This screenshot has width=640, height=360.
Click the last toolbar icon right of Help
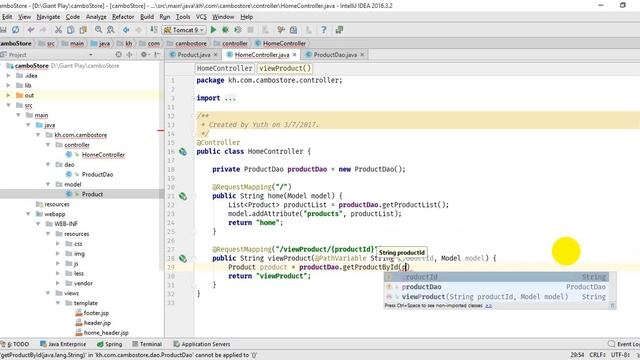339,30
